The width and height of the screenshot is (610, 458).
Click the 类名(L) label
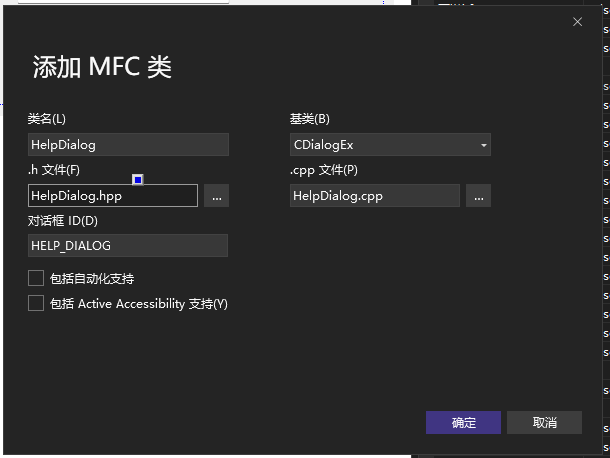(47, 119)
